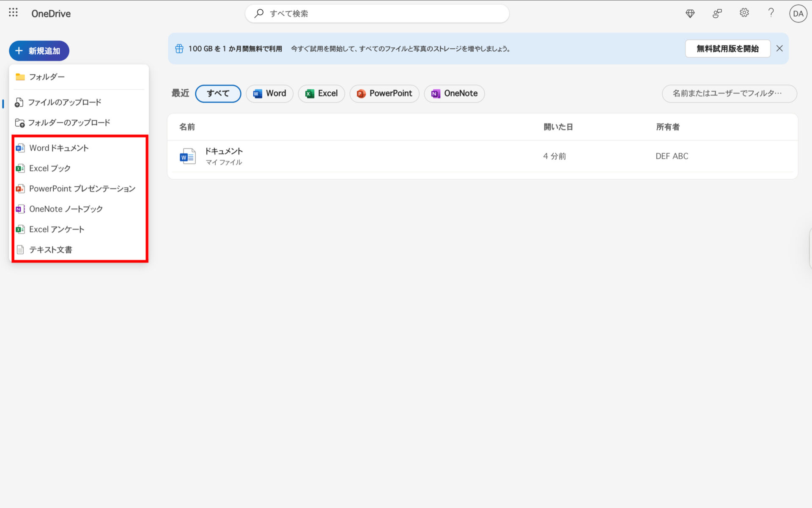Viewport: 812px width, 508px height.
Task: Open the 新規追加 dropdown
Action: 39,50
